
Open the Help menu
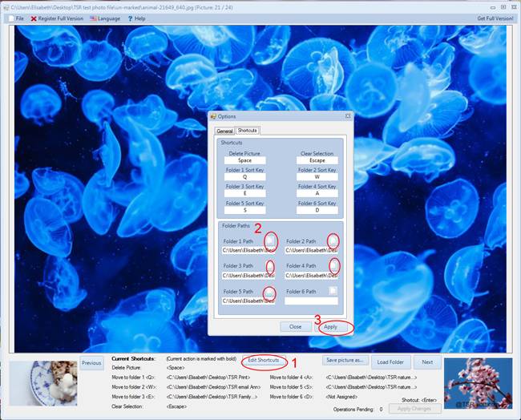pos(136,18)
